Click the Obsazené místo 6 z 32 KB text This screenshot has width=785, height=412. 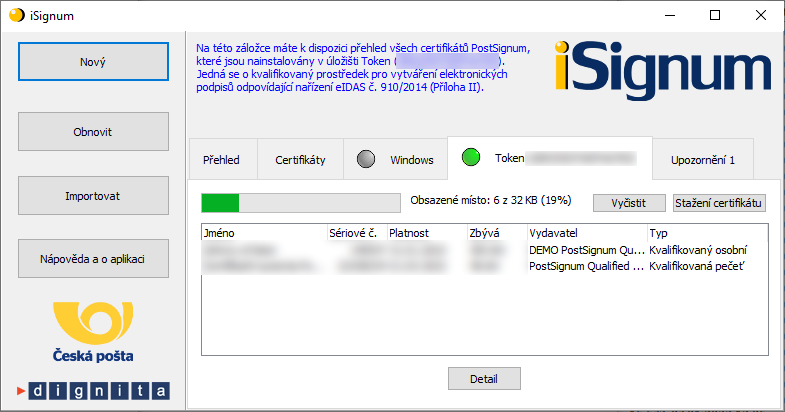tap(491, 200)
